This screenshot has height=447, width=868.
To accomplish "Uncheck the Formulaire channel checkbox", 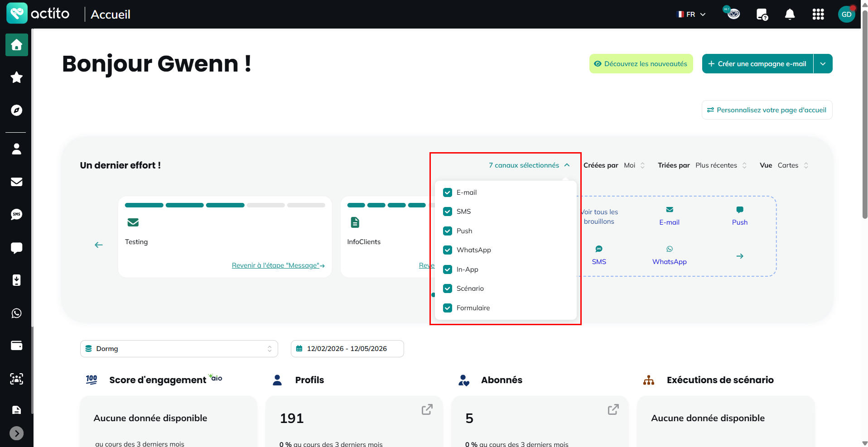I will click(448, 308).
